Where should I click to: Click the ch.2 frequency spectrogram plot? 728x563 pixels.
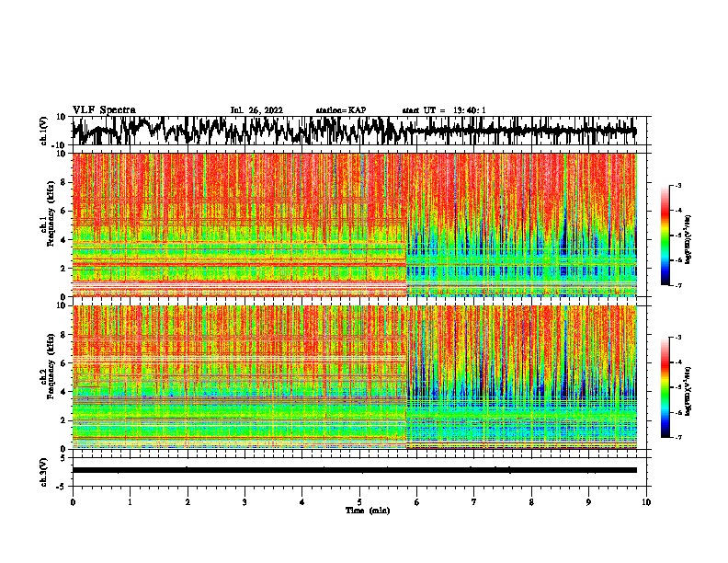(355, 377)
